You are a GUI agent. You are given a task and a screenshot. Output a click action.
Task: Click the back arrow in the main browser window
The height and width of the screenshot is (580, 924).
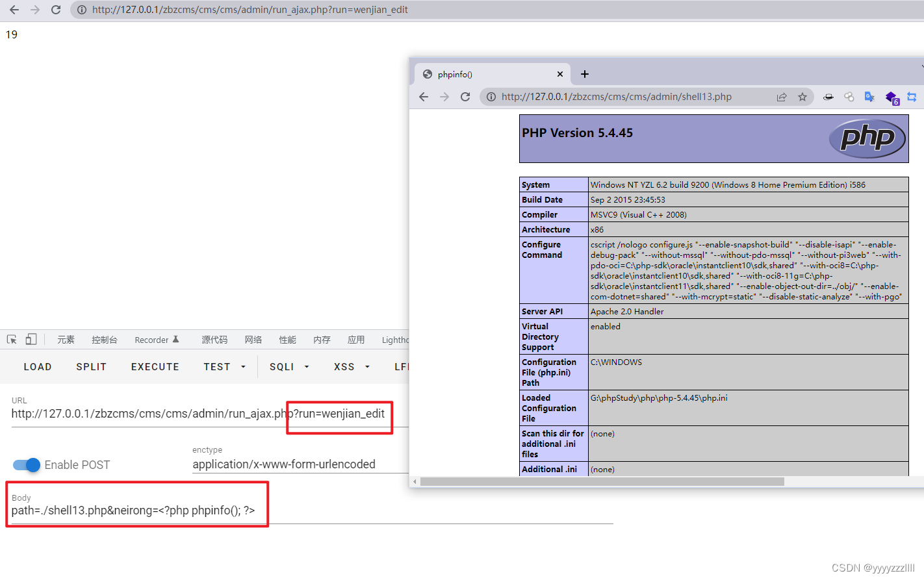(x=14, y=10)
